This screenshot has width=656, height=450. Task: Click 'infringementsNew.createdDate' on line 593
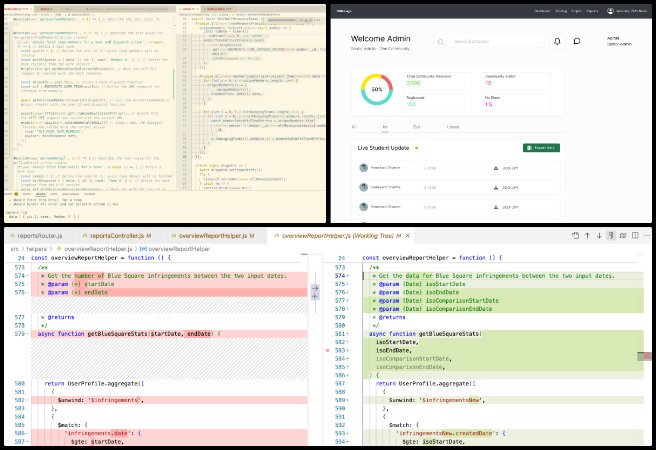click(445, 434)
